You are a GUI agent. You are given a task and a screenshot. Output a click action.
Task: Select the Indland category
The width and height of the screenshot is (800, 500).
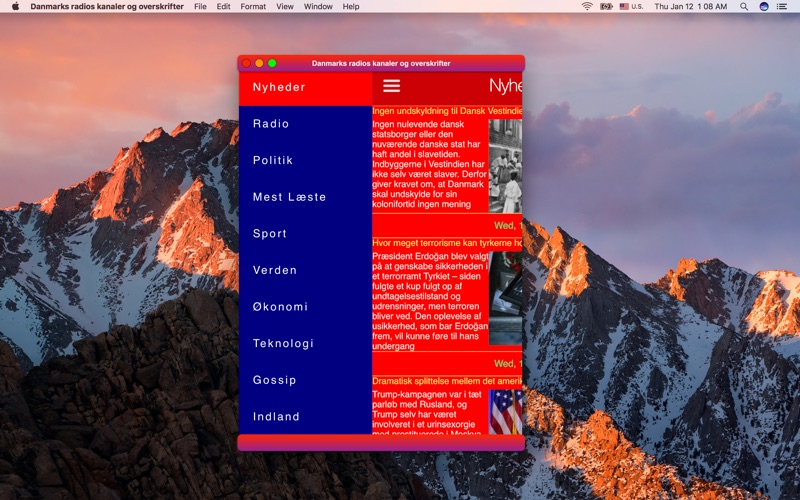[x=306, y=417]
